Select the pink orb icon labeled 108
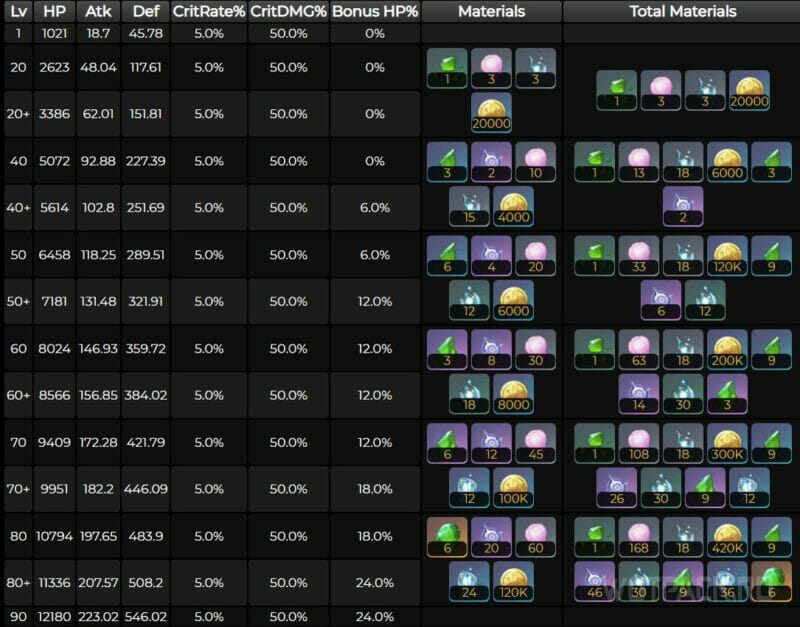 point(639,443)
